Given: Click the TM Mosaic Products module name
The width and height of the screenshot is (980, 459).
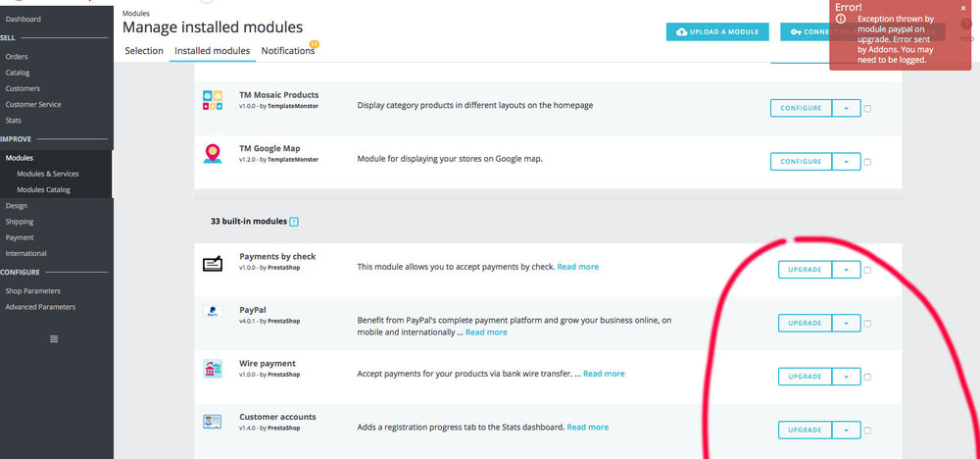Looking at the screenshot, I should pos(278,95).
